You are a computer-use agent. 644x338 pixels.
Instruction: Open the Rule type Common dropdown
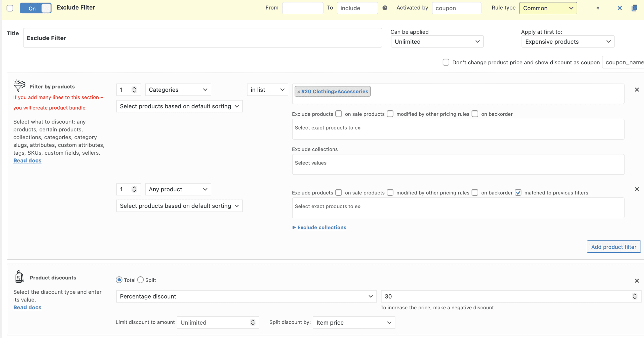click(548, 8)
